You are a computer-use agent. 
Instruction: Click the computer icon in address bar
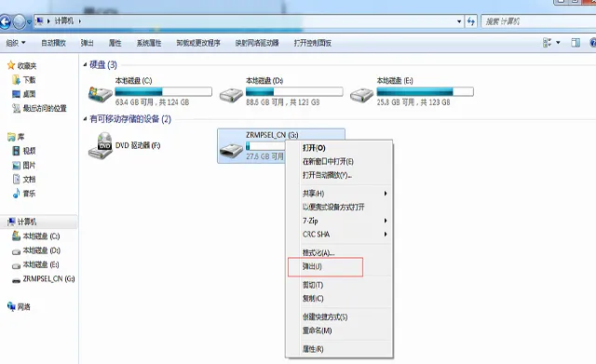39,20
